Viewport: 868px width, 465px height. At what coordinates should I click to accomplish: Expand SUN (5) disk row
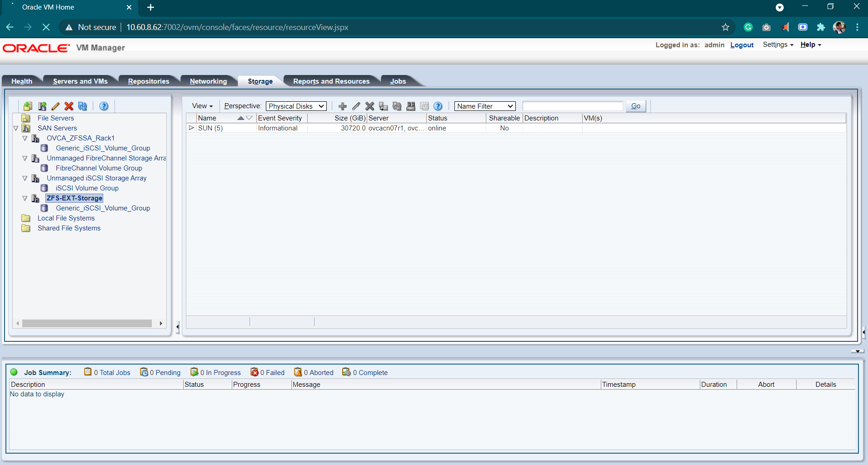[x=191, y=128]
